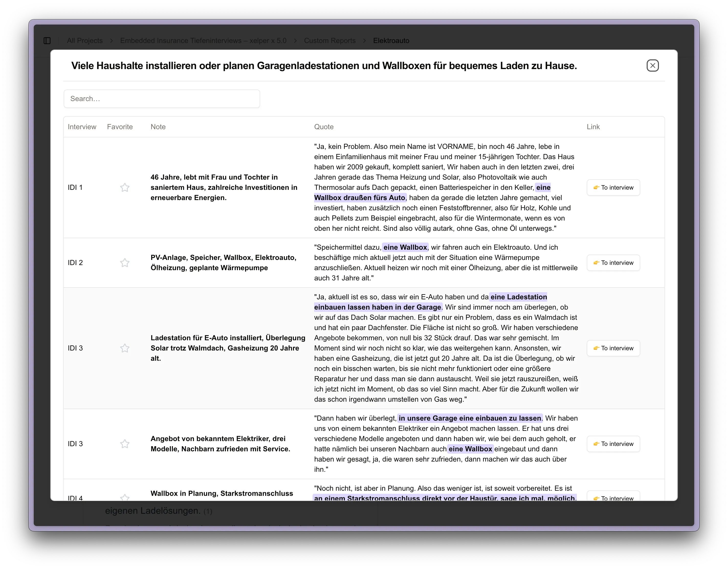The width and height of the screenshot is (728, 569).
Task: Navigate back to All Projects
Action: tap(85, 40)
